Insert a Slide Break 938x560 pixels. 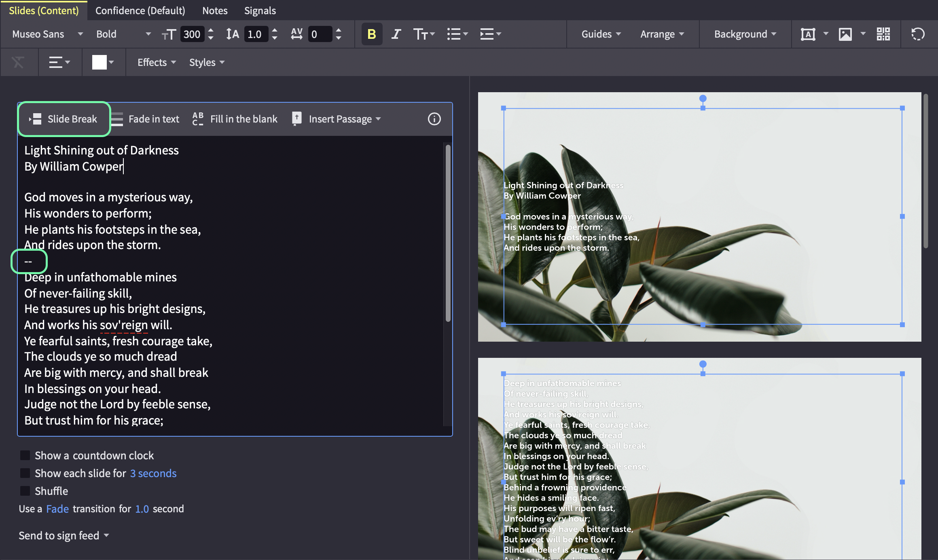point(64,119)
